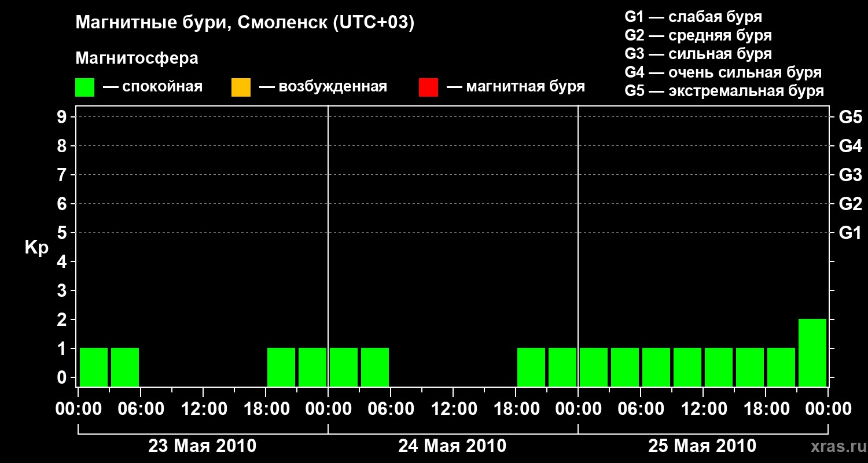Click the 03:00–06:00 bar on 23 Мая
This screenshot has height=463, width=868.
125,367
